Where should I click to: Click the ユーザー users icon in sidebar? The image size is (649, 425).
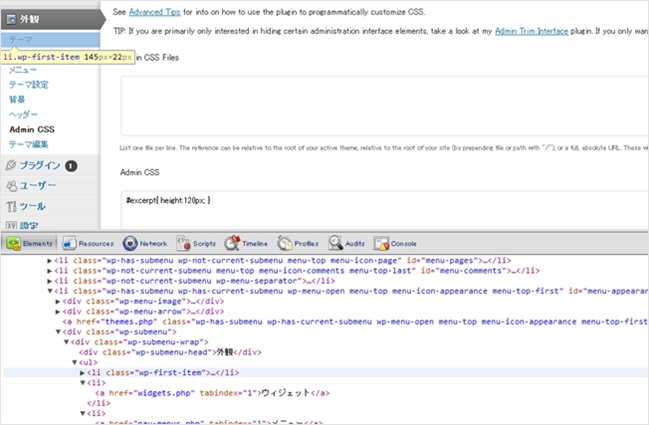tap(12, 186)
